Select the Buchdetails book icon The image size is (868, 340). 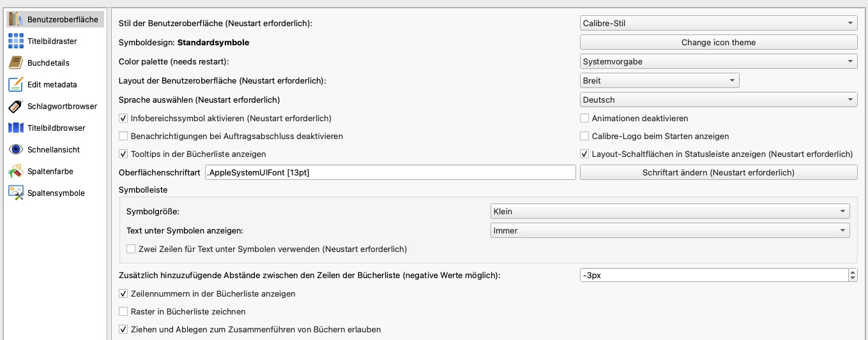(16, 63)
